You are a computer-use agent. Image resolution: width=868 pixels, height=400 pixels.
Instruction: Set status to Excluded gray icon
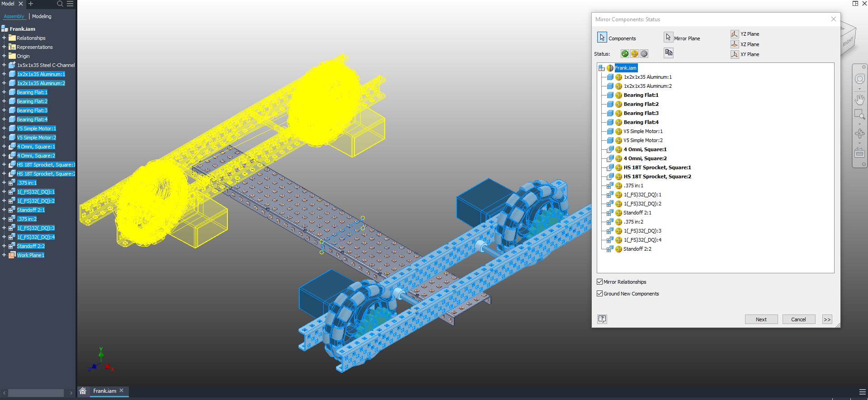(x=644, y=54)
